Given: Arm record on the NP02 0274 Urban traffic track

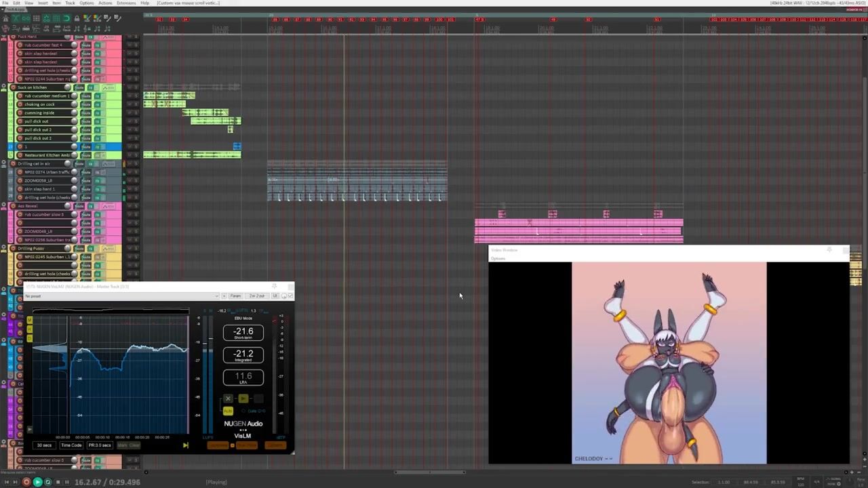Looking at the screenshot, I should [x=20, y=172].
